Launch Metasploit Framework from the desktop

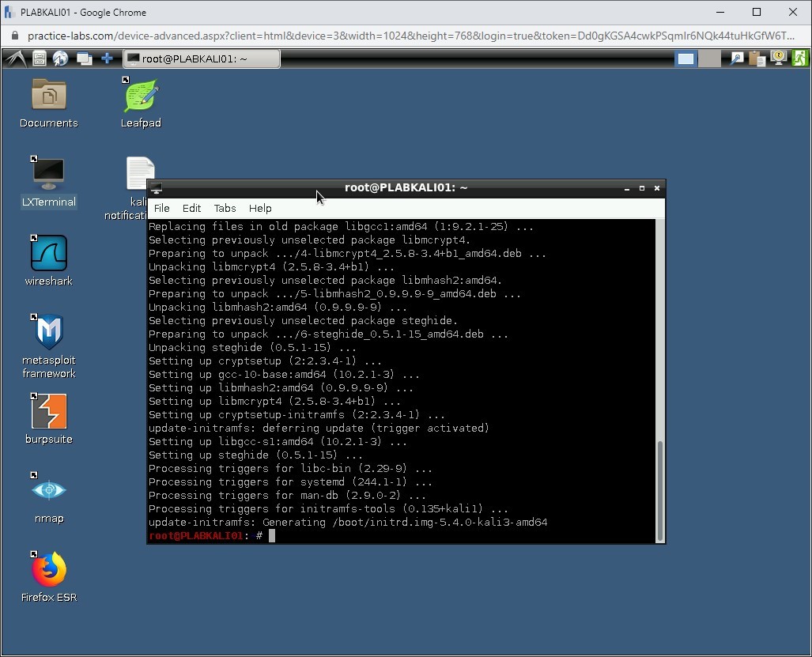(49, 334)
